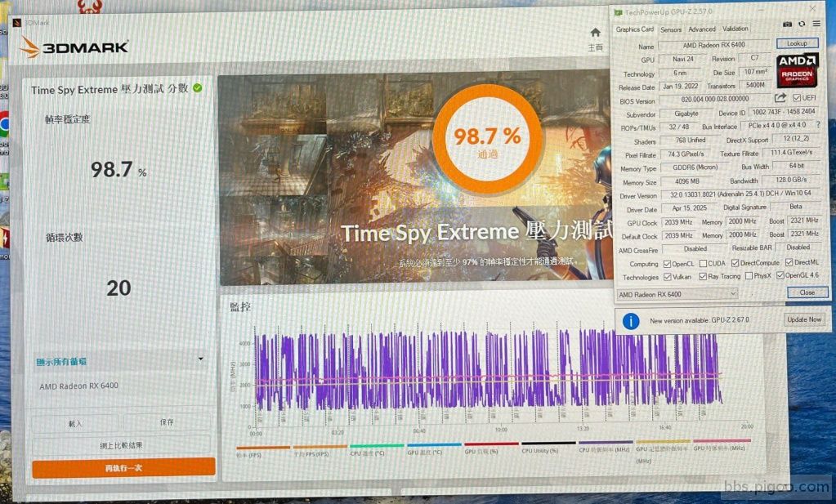Click the AMD Radeon logo in GPU-Z
The width and height of the screenshot is (836, 504).
coord(797,69)
